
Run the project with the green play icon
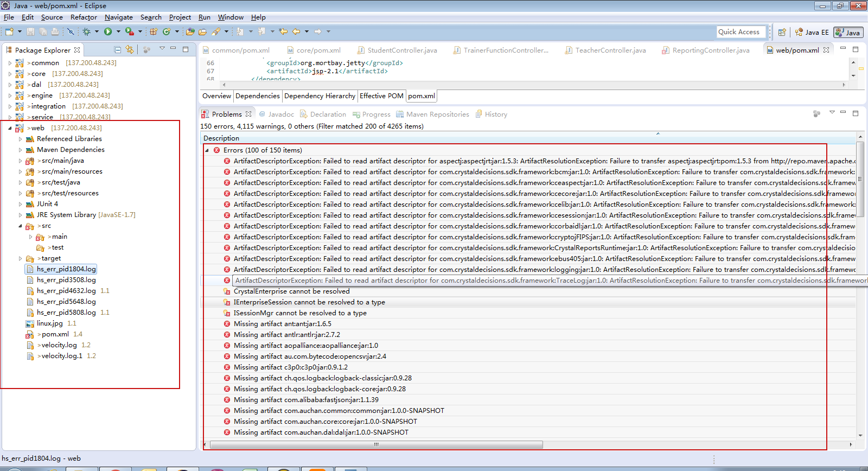tap(108, 32)
